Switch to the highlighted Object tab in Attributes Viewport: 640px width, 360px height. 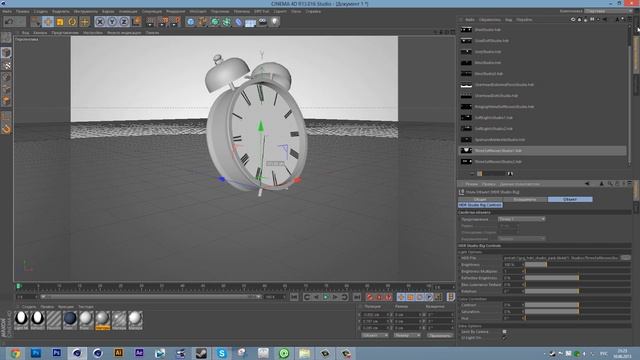pyautogui.click(x=570, y=199)
